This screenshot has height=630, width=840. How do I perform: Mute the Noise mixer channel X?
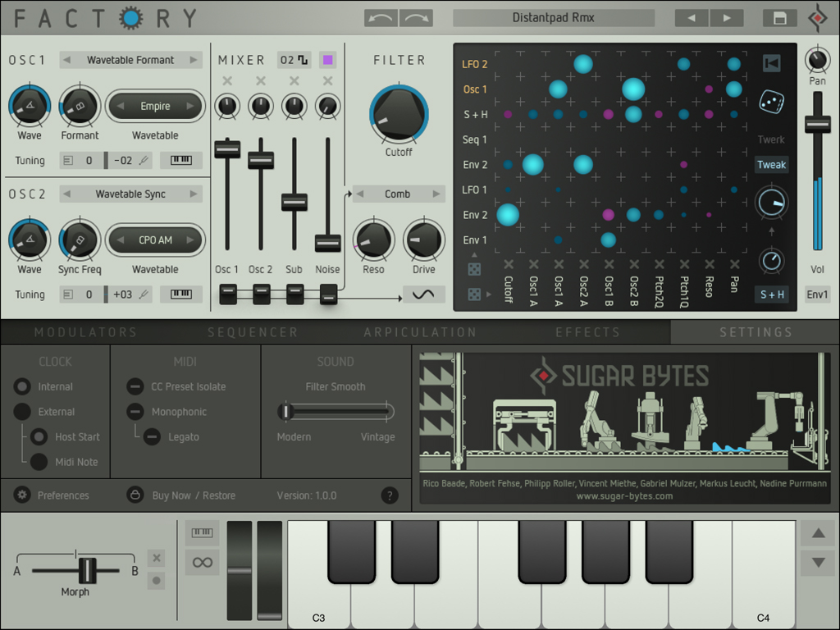(x=327, y=81)
